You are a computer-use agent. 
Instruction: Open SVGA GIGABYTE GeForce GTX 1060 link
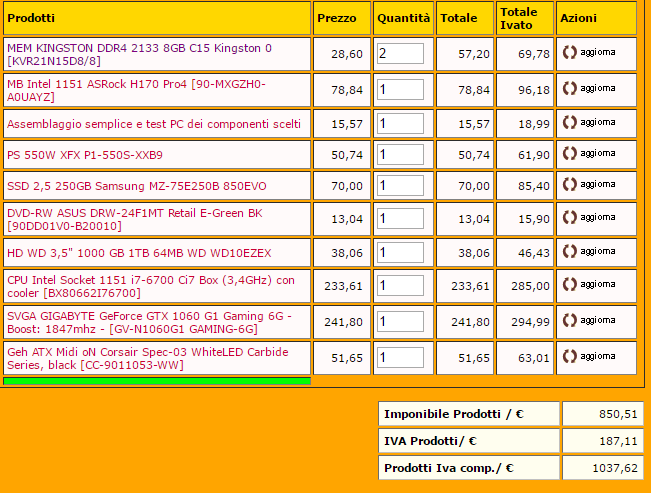149,322
